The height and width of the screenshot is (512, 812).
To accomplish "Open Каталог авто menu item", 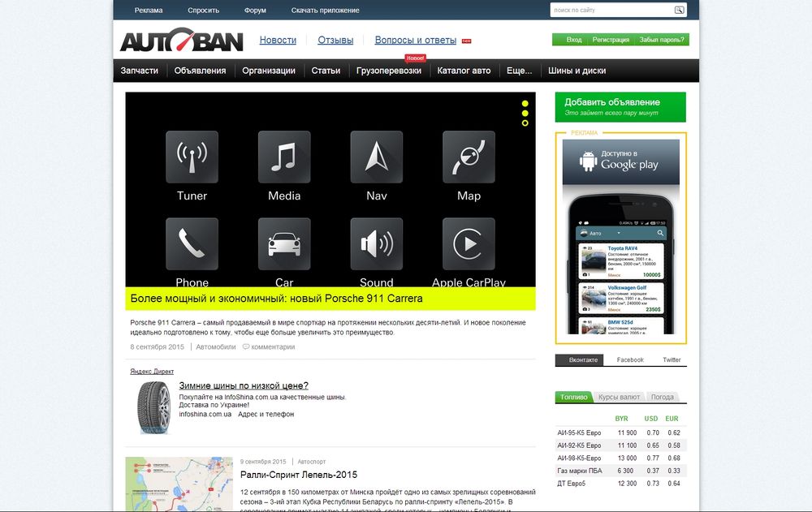I will tap(464, 71).
